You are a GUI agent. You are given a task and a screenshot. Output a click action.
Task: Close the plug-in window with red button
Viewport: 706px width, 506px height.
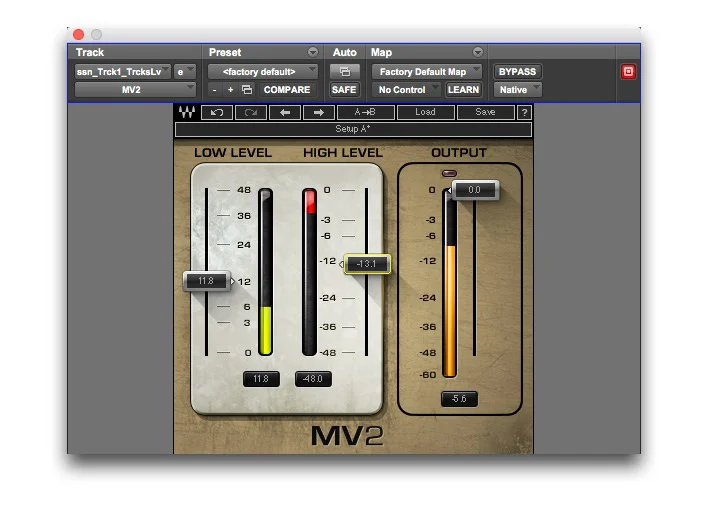click(78, 34)
